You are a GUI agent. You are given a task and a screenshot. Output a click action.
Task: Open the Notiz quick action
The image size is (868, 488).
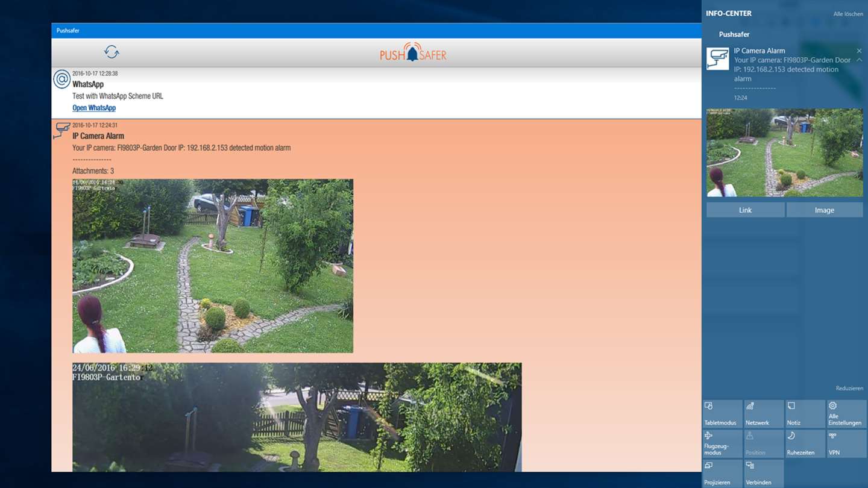(x=805, y=414)
